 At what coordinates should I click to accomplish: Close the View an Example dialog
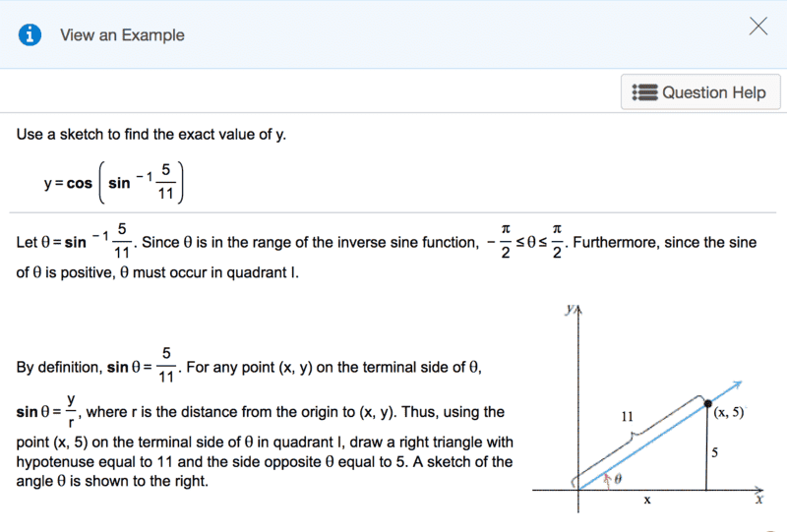click(x=757, y=27)
